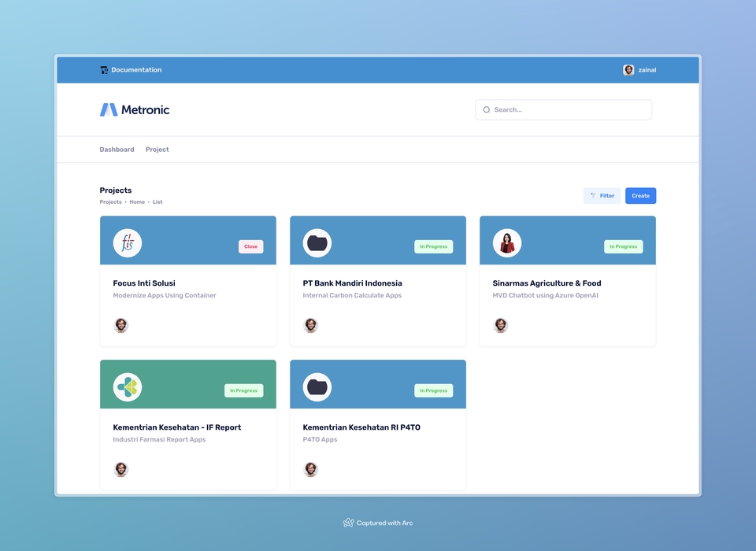Click the Projects page heading

(116, 190)
